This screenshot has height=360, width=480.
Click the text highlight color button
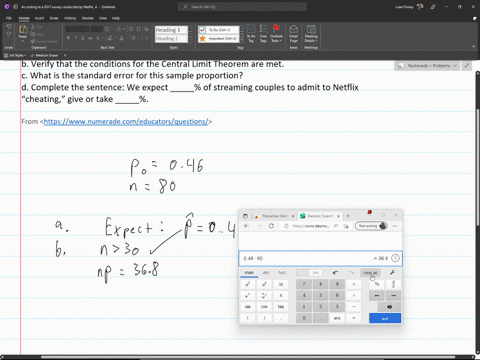(x=111, y=38)
